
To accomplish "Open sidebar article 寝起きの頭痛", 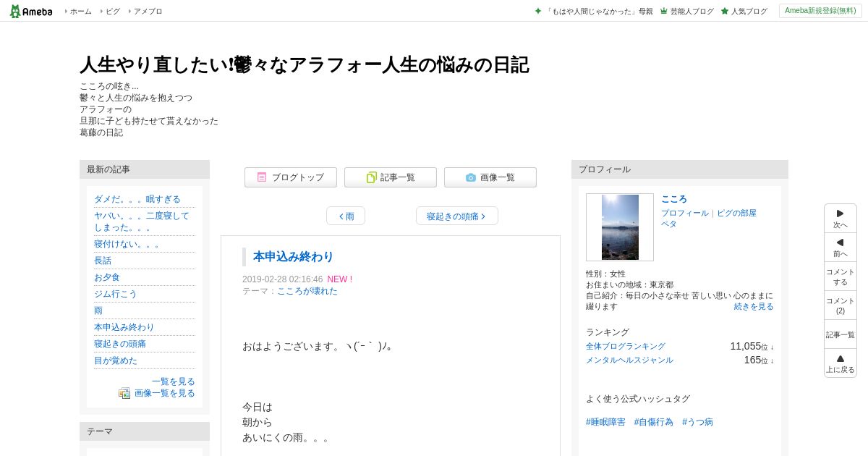I will (120, 344).
